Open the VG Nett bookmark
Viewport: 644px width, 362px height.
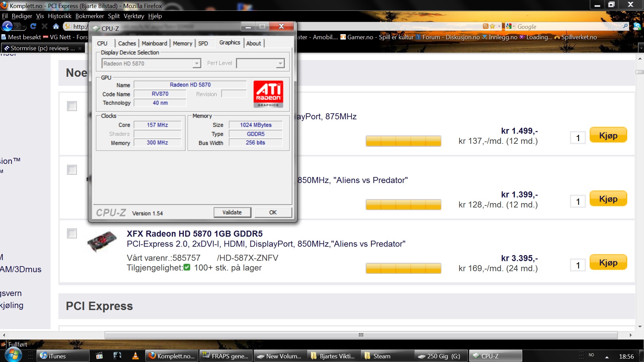[x=65, y=37]
